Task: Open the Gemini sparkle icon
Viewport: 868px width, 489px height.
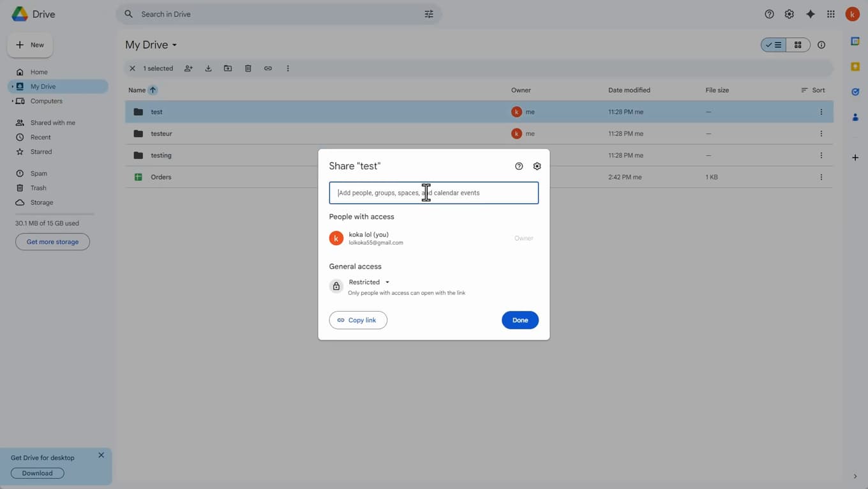Action: click(811, 14)
